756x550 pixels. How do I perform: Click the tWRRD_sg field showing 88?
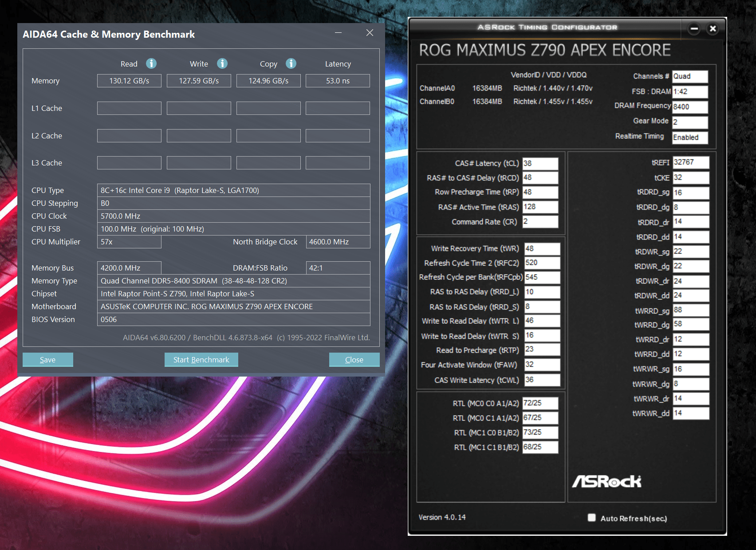coord(691,310)
